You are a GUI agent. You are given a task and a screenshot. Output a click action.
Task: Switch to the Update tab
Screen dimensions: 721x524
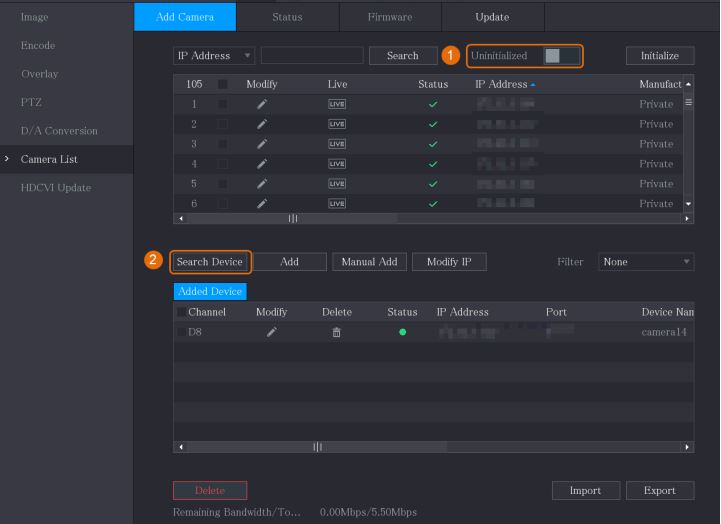point(492,17)
